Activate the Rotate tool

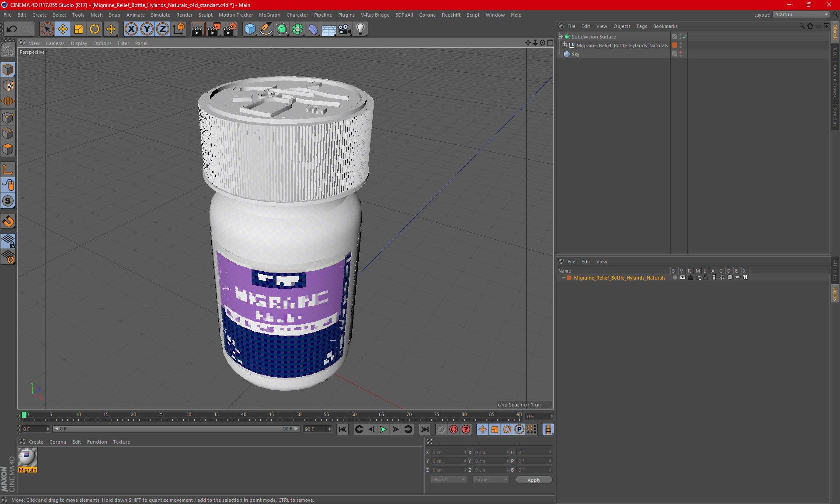(x=94, y=29)
